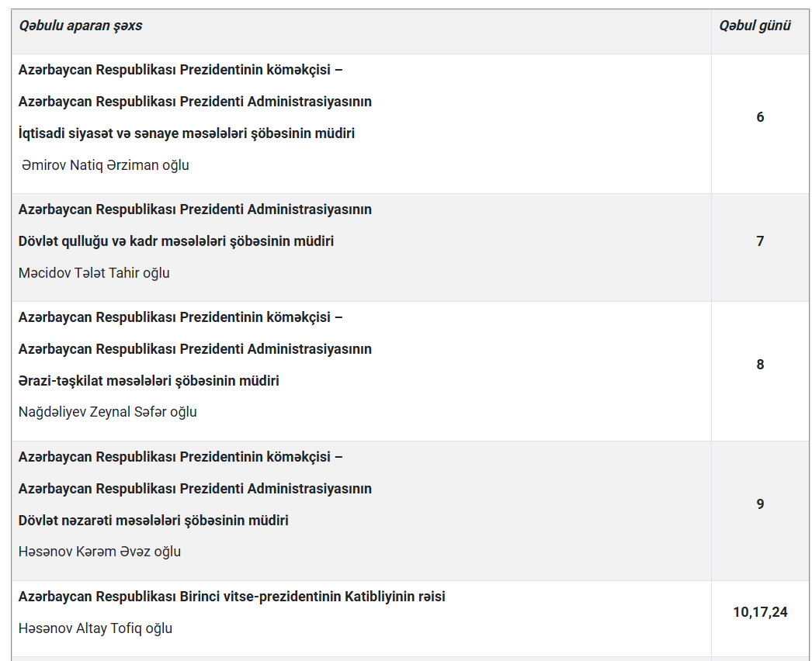Click the reception day number 7
The image size is (812, 661).
[760, 241]
